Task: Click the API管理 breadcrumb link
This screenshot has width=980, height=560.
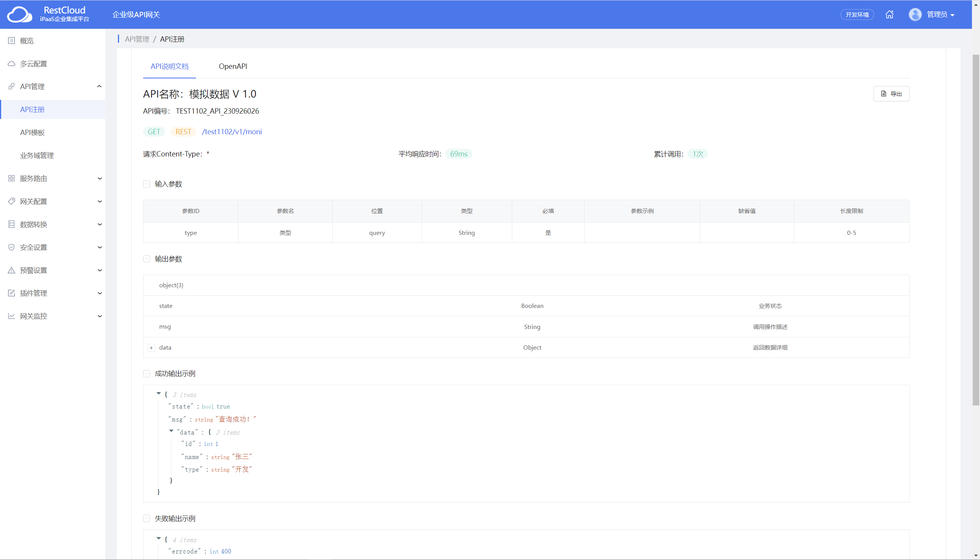Action: tap(137, 39)
